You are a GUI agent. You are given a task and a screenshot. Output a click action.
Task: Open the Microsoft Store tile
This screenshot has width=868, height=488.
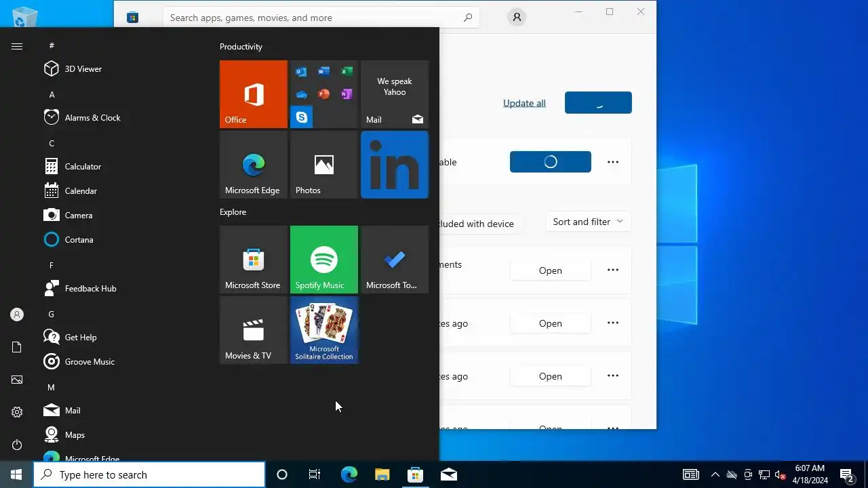tap(254, 260)
